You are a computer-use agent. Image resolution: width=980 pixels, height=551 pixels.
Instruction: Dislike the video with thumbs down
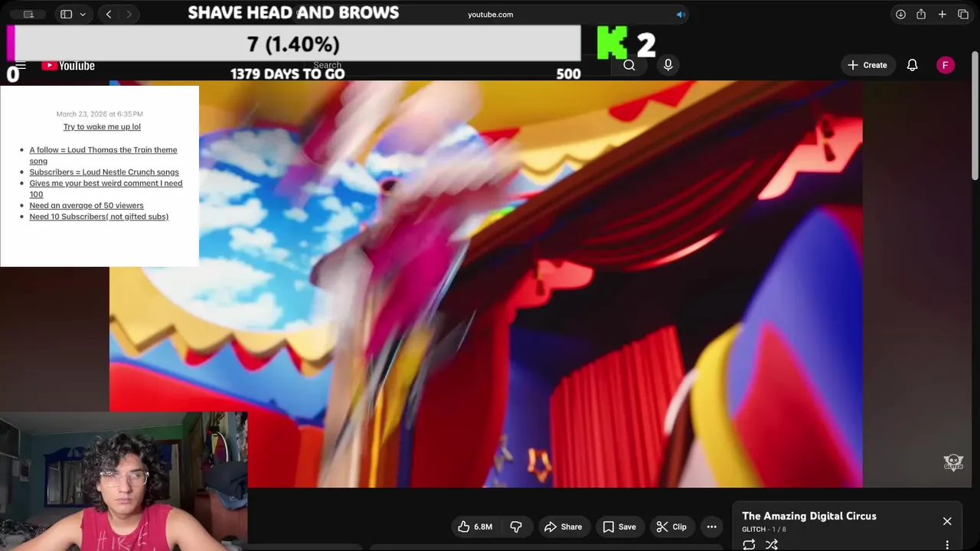(516, 527)
